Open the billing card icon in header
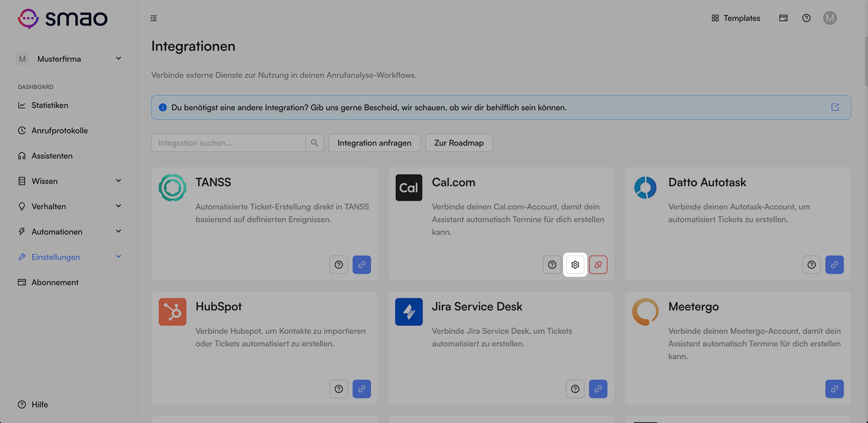The width and height of the screenshot is (868, 423). coord(783,18)
